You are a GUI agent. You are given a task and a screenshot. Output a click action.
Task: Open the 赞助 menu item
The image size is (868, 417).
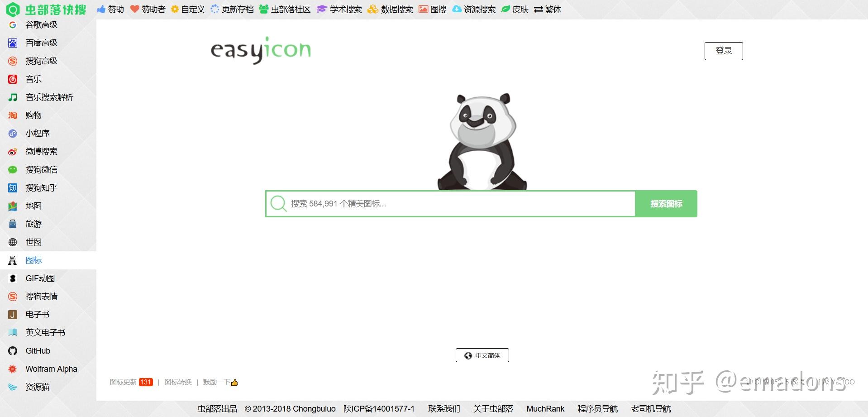coord(110,10)
